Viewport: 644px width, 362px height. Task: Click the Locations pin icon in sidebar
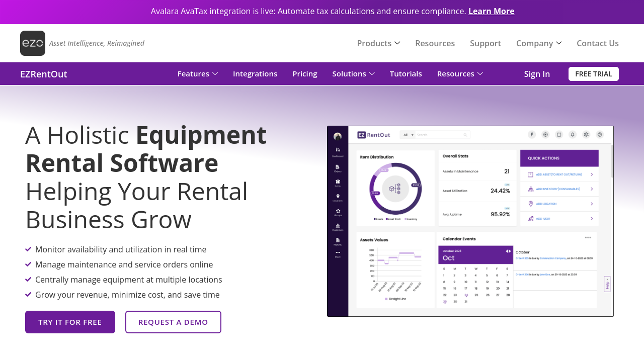click(338, 197)
